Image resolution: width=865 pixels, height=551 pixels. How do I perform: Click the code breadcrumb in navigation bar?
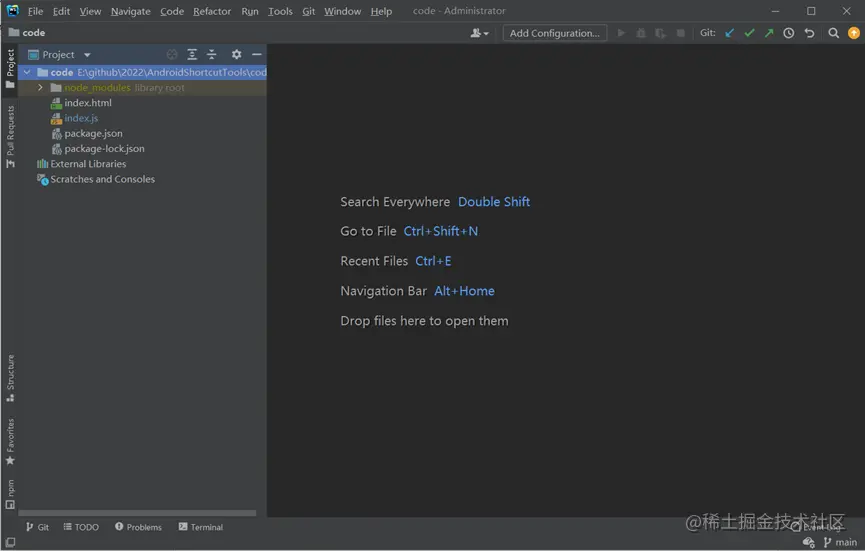27,33
